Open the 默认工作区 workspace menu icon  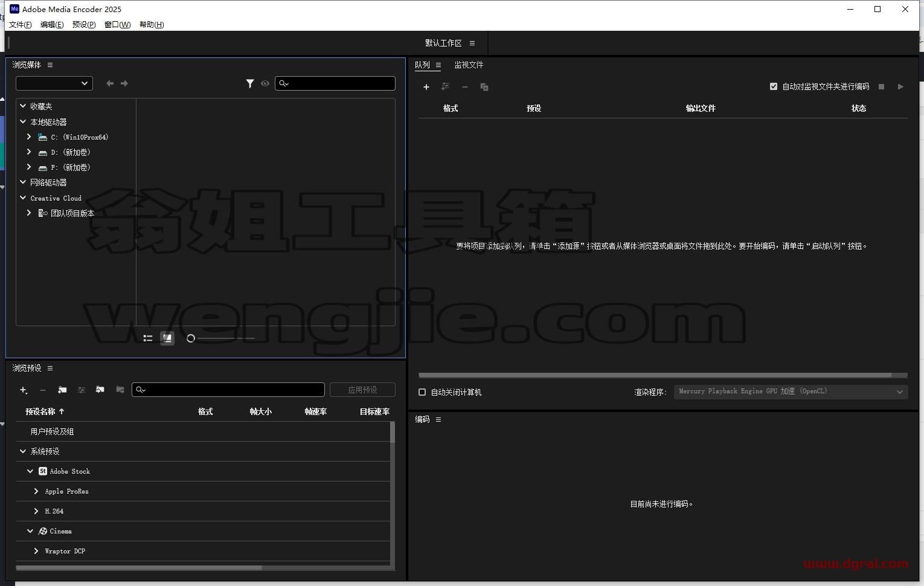click(x=472, y=43)
